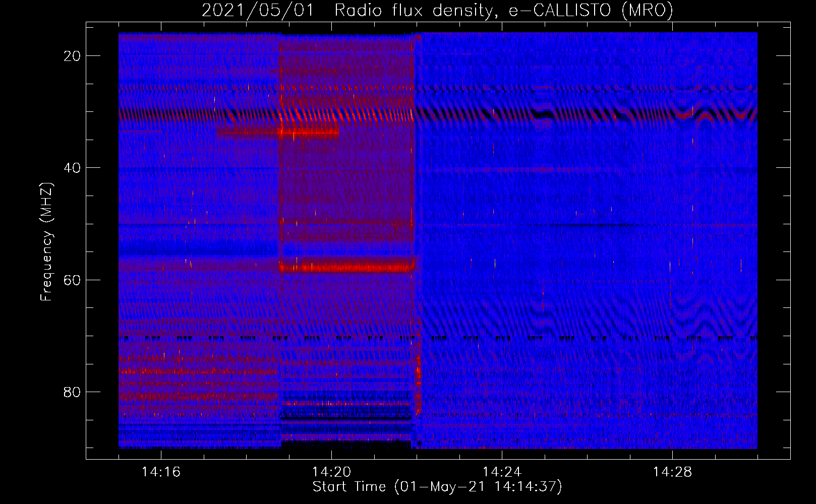Click the 14:20 time tick label

[331, 472]
